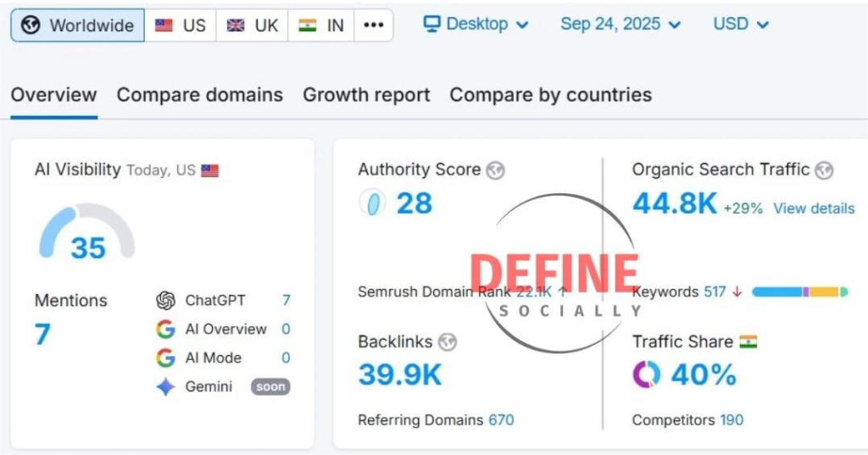The height and width of the screenshot is (455, 868).
Task: Select the Worldwide database toggle
Action: tap(78, 25)
